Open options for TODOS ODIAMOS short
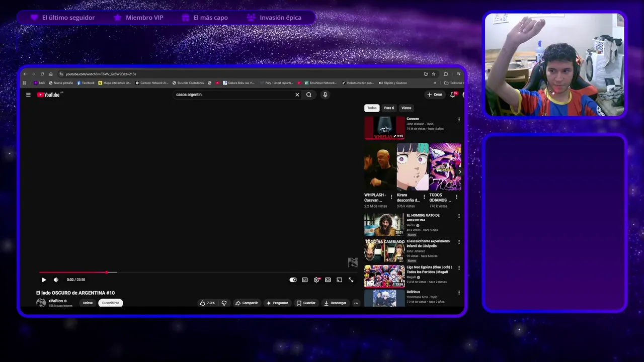The image size is (644, 362). (456, 197)
